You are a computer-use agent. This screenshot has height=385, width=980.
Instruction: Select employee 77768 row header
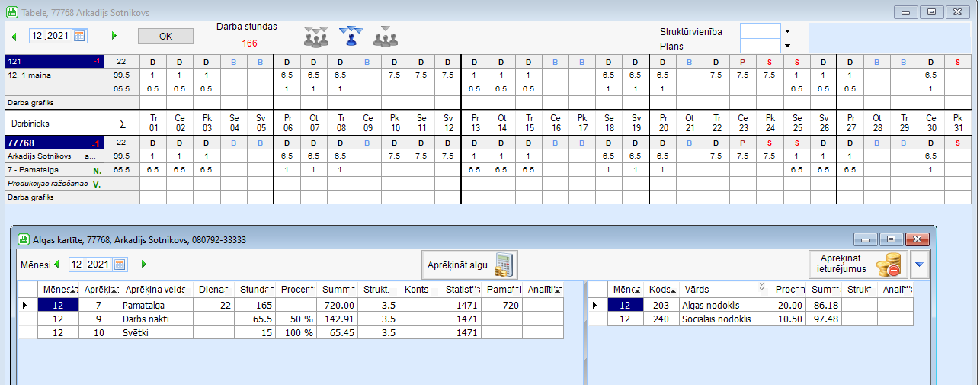(x=53, y=142)
